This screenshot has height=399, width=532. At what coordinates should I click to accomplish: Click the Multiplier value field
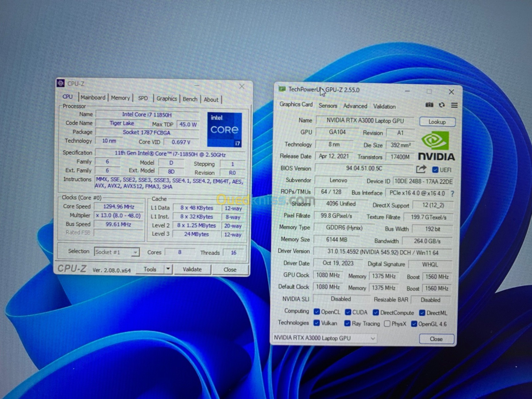pyautogui.click(x=119, y=215)
